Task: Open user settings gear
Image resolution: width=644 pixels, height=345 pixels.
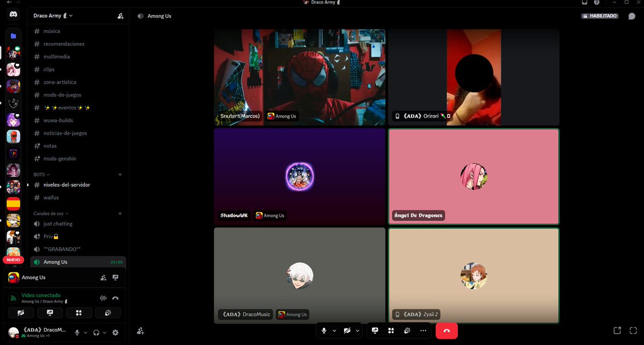Action: (x=115, y=333)
